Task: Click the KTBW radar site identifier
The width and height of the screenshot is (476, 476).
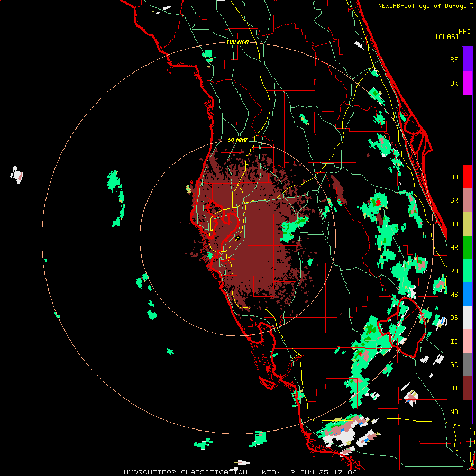Action: tap(271, 472)
